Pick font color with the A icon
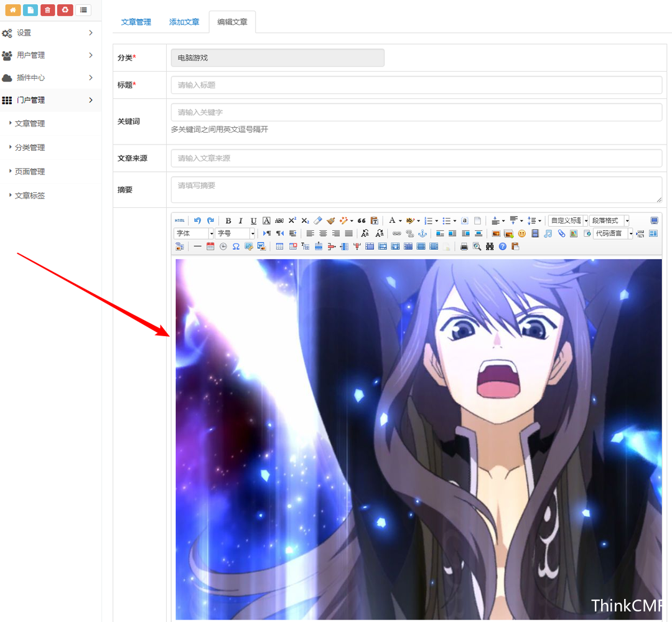672x622 pixels. [x=392, y=220]
